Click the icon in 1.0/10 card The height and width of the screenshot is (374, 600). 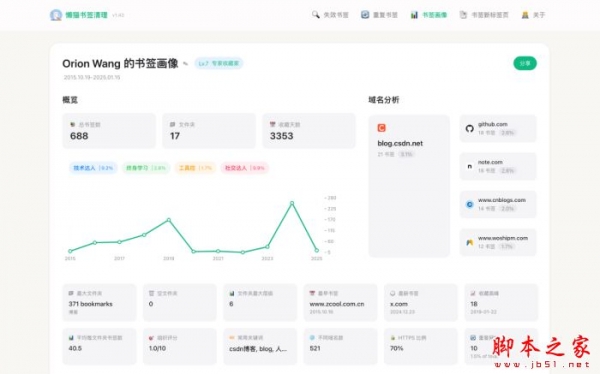[x=152, y=338]
